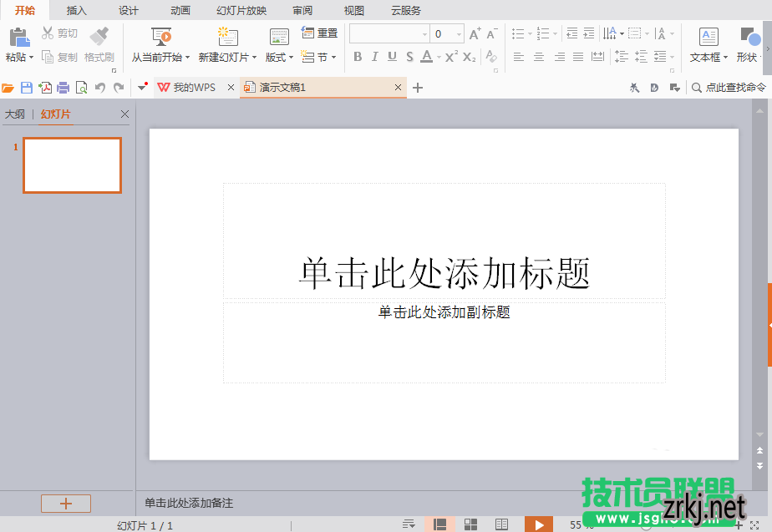The image size is (772, 532).
Task: Click the 点此查找命令 search box
Action: coord(729,88)
